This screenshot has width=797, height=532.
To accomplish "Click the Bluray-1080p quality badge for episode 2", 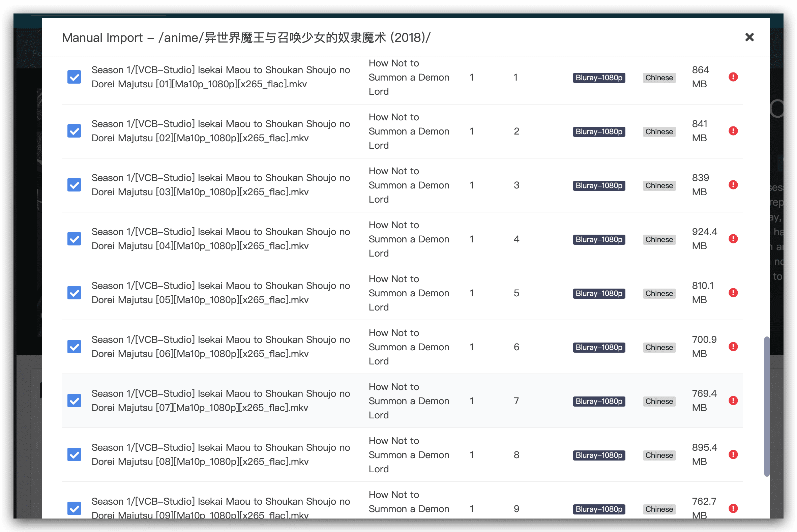I will tap(599, 131).
